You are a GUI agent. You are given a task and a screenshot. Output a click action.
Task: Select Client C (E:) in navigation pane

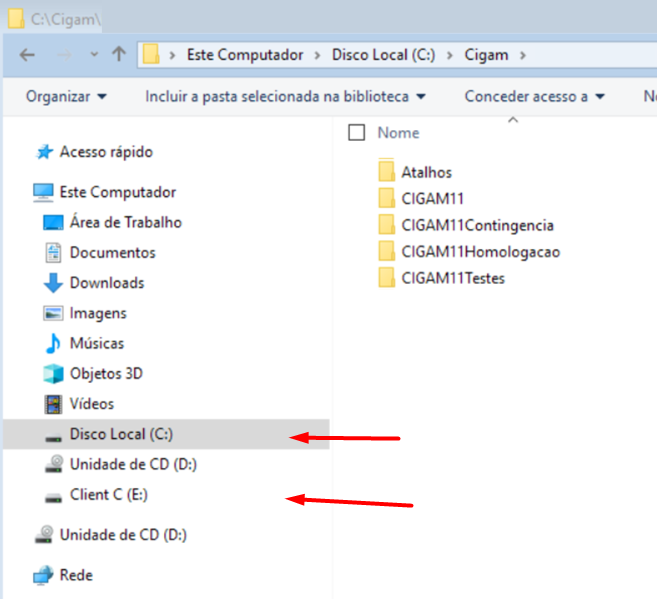(109, 495)
